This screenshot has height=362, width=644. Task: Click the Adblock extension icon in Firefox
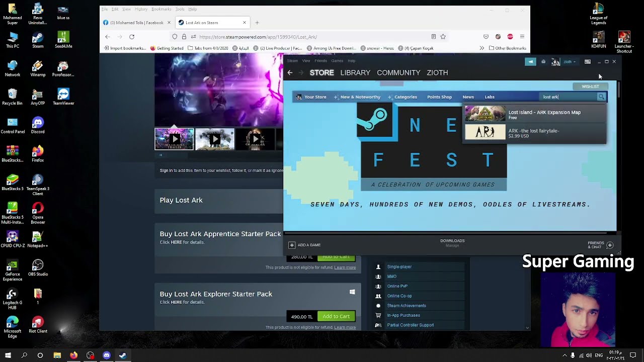click(x=510, y=37)
